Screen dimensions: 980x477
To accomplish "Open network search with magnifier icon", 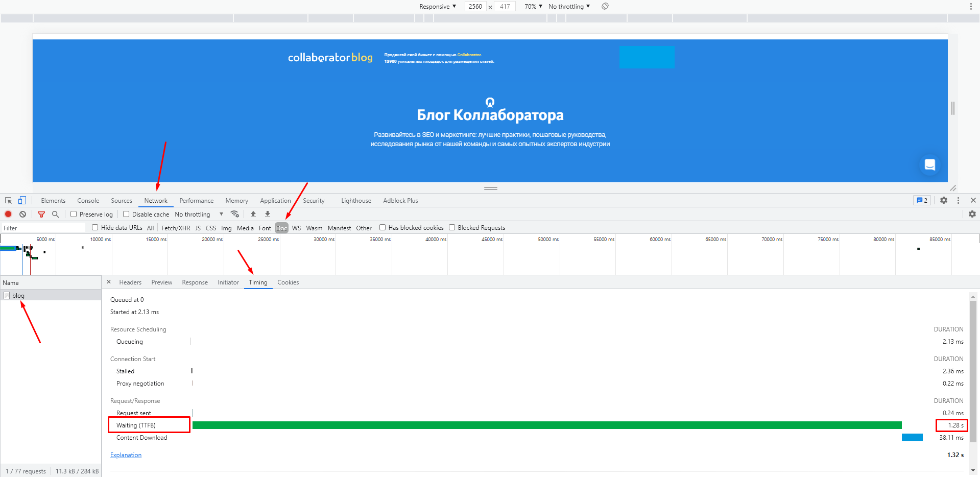I will tap(56, 214).
